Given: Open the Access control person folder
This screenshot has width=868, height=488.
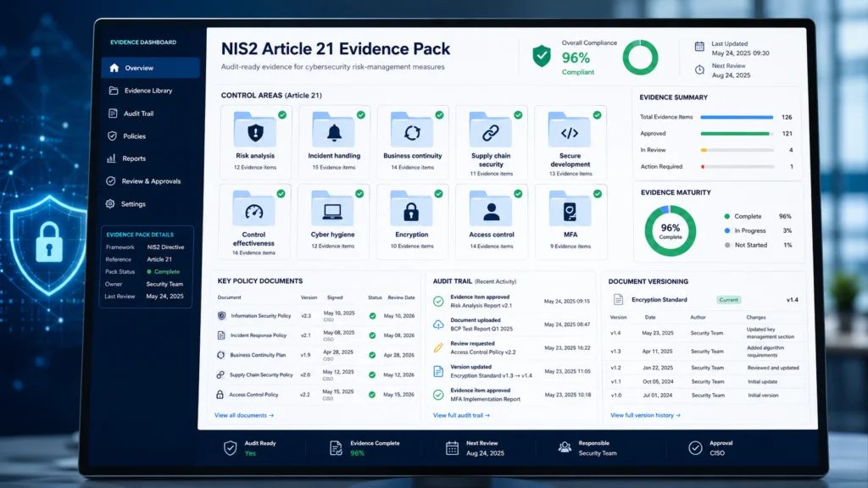Looking at the screenshot, I should pyautogui.click(x=491, y=208).
